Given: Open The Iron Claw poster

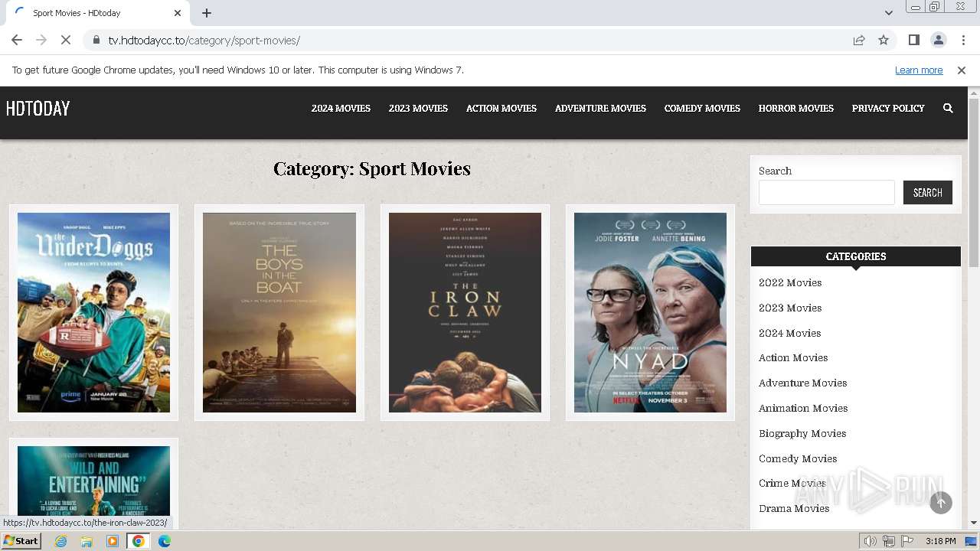Looking at the screenshot, I should tap(465, 312).
